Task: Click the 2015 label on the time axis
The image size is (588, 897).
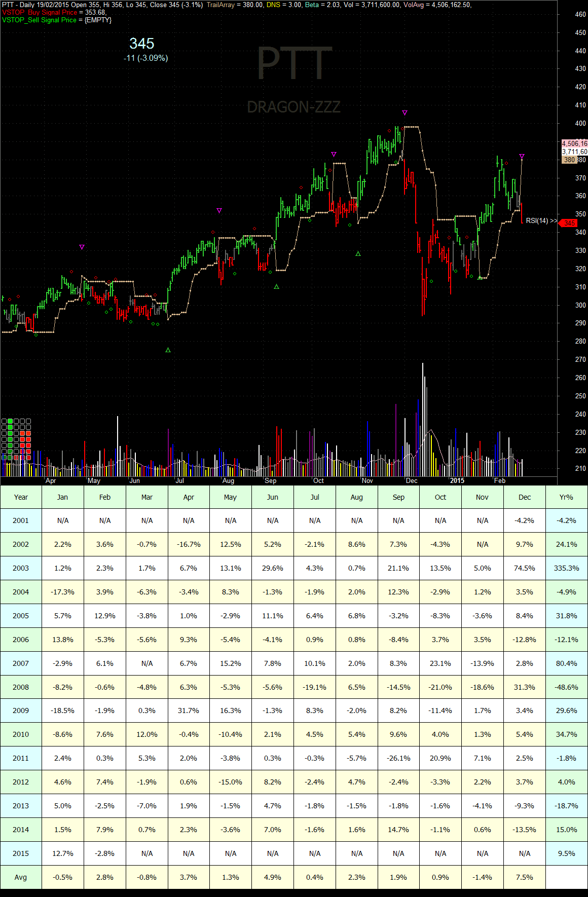Action: 457,480
